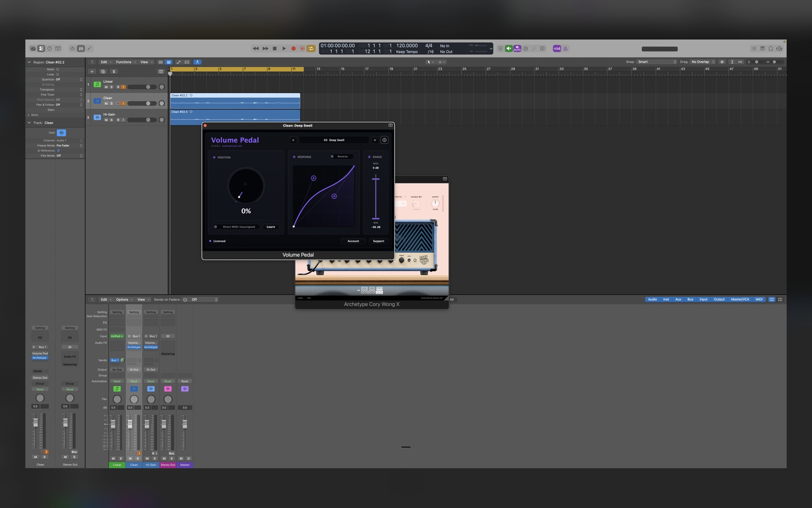Image resolution: width=812 pixels, height=508 pixels.
Task: Show Smart Controls button
Action: (x=72, y=48)
